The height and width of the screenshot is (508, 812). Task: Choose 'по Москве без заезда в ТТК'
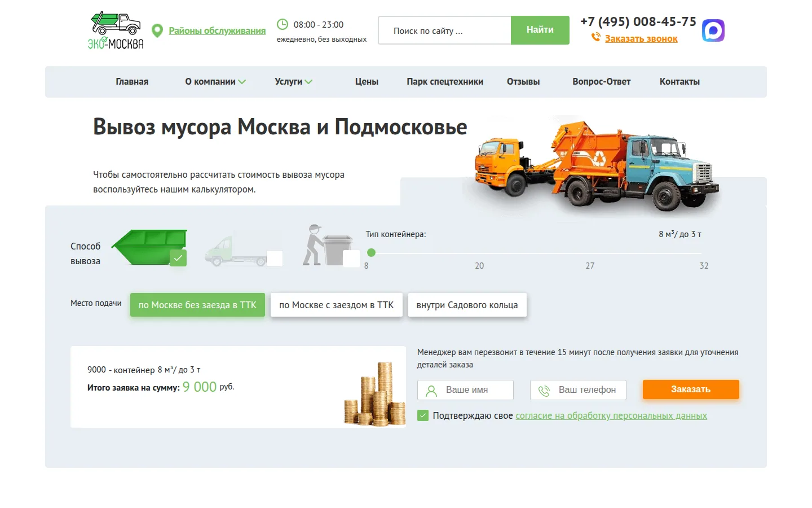[197, 305]
